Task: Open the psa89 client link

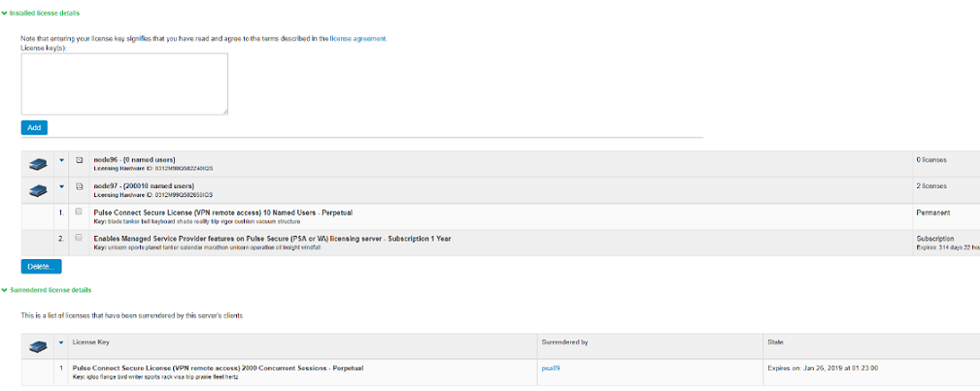Action: [x=551, y=369]
